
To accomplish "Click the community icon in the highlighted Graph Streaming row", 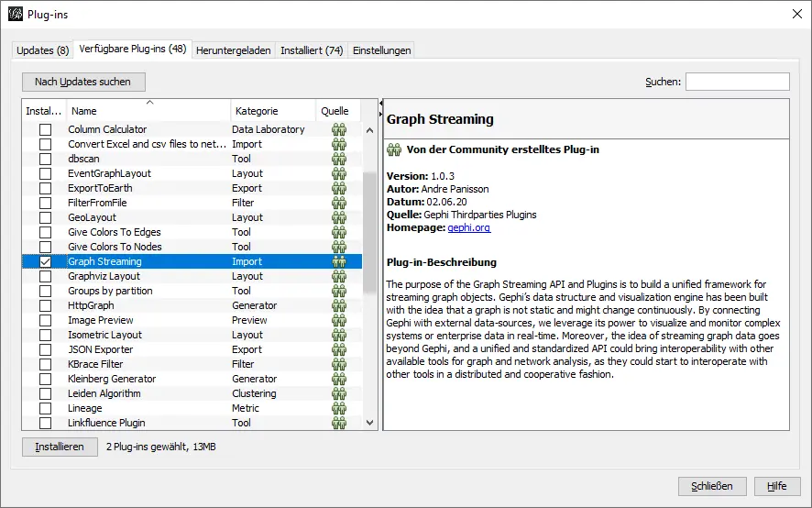I will 339,261.
